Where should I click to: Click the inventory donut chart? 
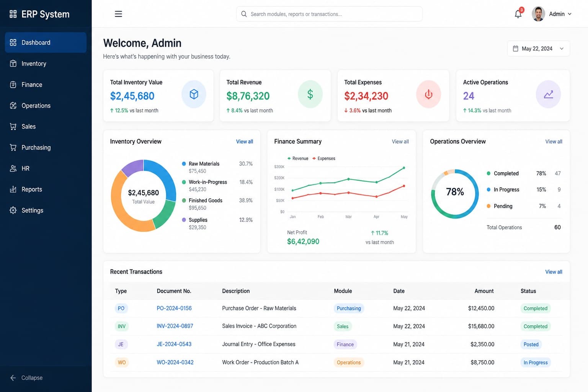coord(144,196)
